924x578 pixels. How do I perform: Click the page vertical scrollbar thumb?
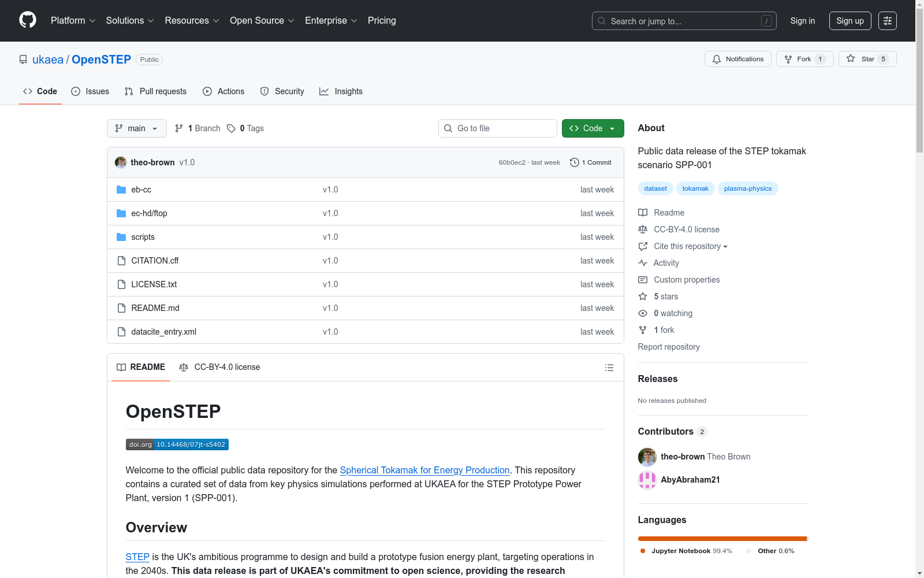tap(919, 81)
